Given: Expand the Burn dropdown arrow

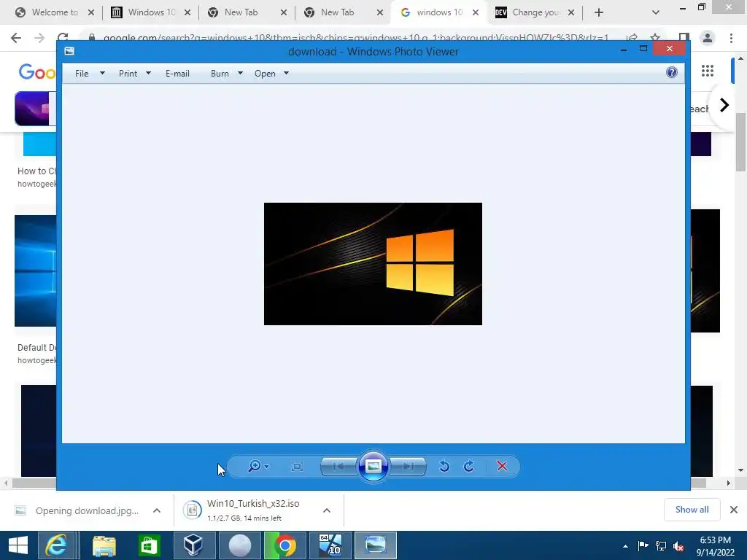Looking at the screenshot, I should point(240,74).
